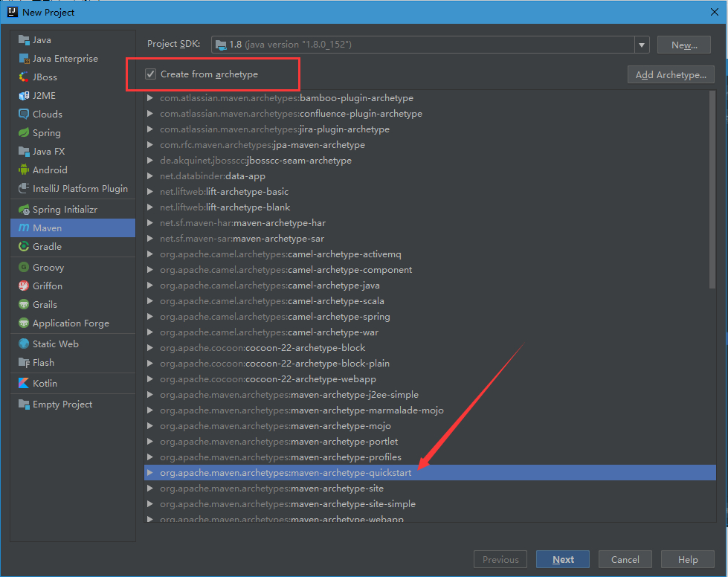This screenshot has height=577, width=728.
Task: Click Add Archetype button
Action: click(671, 75)
